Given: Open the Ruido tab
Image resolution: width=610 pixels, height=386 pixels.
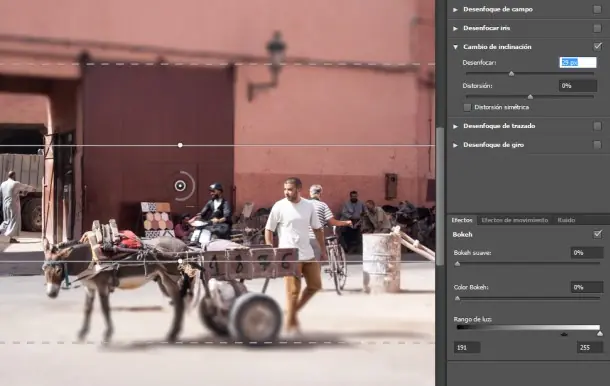Looking at the screenshot, I should click(566, 220).
